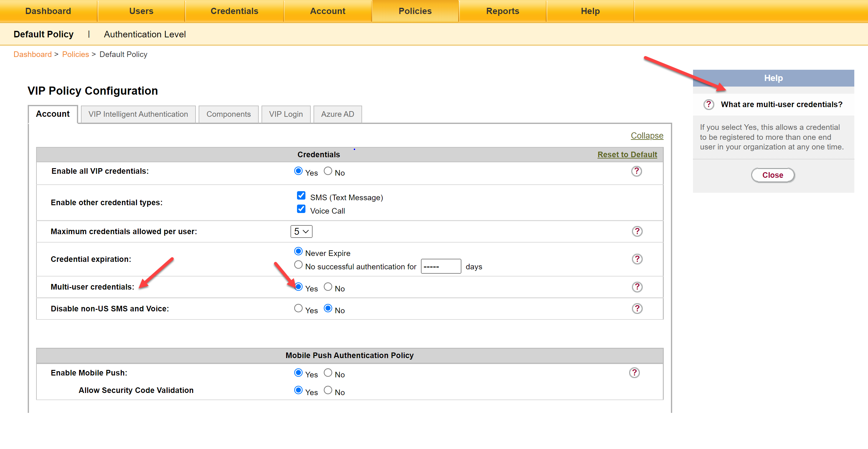This screenshot has height=449, width=868.
Task: Click Reset to Default link
Action: point(627,154)
